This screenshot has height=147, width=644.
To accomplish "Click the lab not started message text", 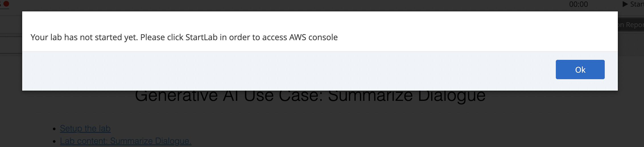I will click(x=184, y=37).
